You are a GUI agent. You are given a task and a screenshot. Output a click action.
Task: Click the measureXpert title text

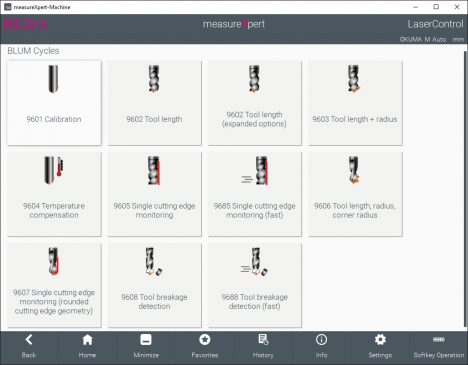pos(234,24)
